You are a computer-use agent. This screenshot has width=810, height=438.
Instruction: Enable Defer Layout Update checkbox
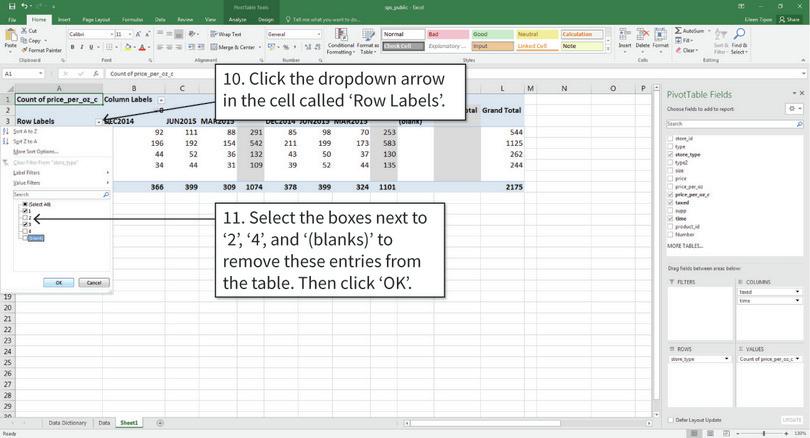coord(671,420)
